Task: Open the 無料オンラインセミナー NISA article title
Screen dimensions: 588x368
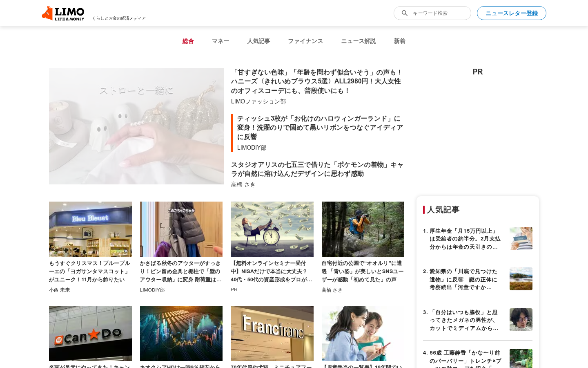Action: point(272,272)
